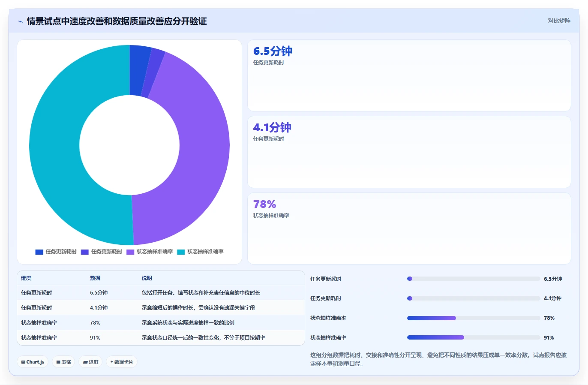Open the 4.1分钟 data card
The width and height of the screenshot is (588, 385).
(409, 152)
